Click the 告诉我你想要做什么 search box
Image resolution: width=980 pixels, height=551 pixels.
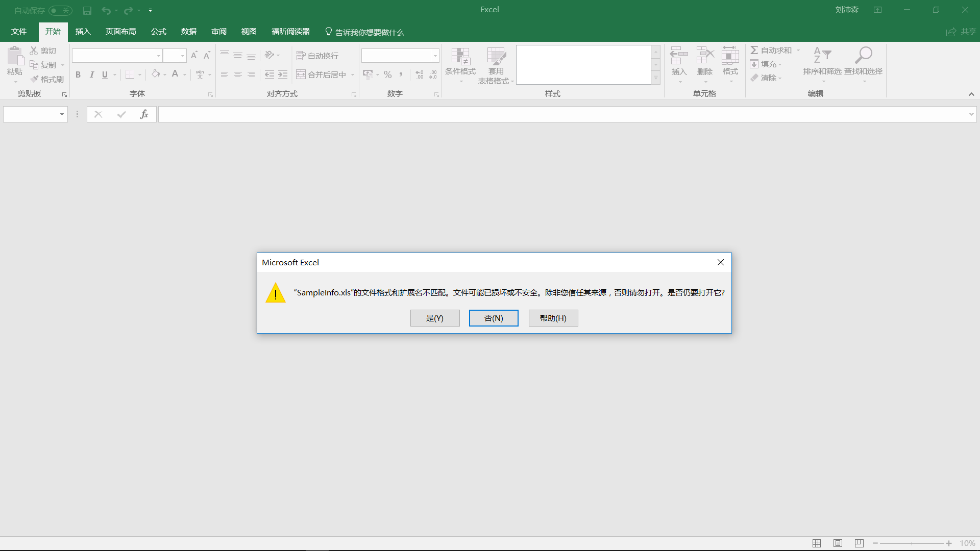click(x=364, y=32)
